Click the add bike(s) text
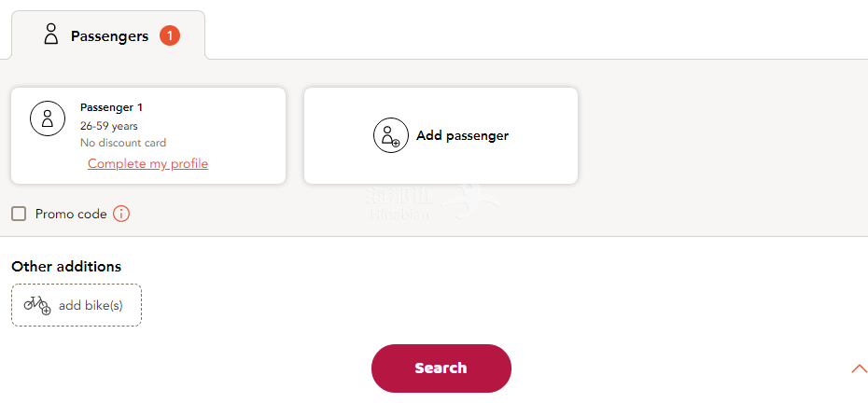The height and width of the screenshot is (403, 868). 91,305
